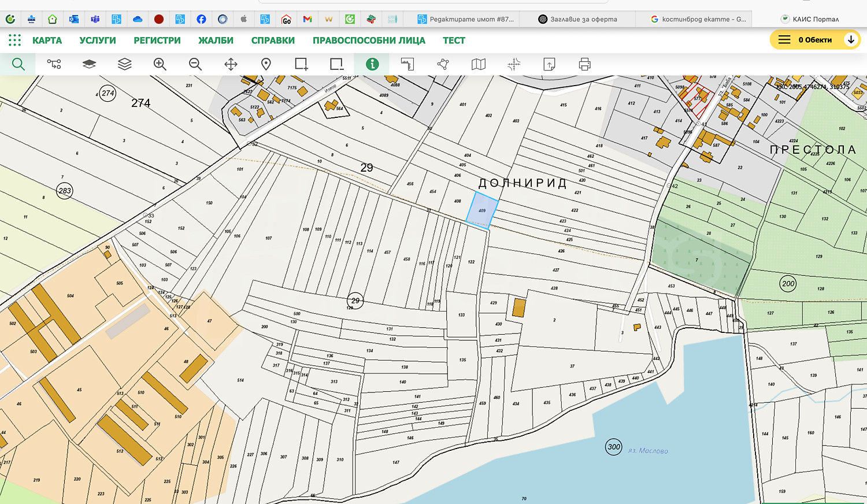Screen dimensions: 867x504
Task: Open the Microsoft Teams pinned tab
Action: click(x=95, y=19)
